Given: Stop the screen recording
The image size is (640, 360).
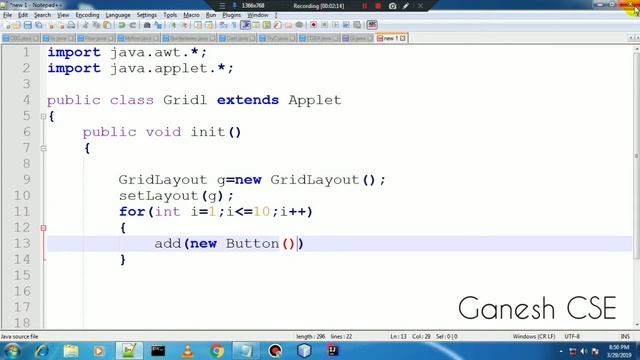Looking at the screenshot, I should (x=378, y=6).
